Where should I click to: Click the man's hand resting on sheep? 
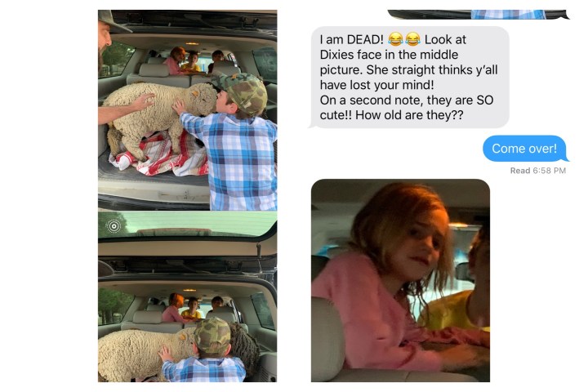click(144, 101)
